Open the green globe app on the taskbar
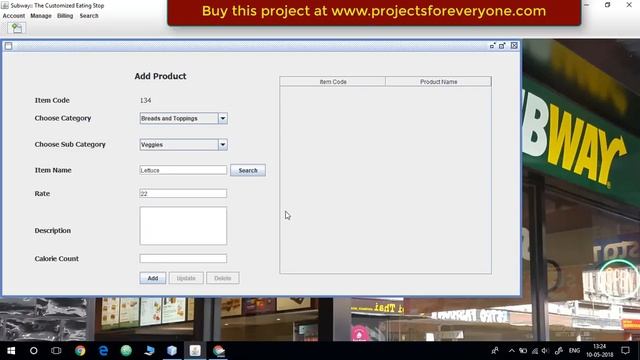The image size is (640, 360). [x=126, y=351]
